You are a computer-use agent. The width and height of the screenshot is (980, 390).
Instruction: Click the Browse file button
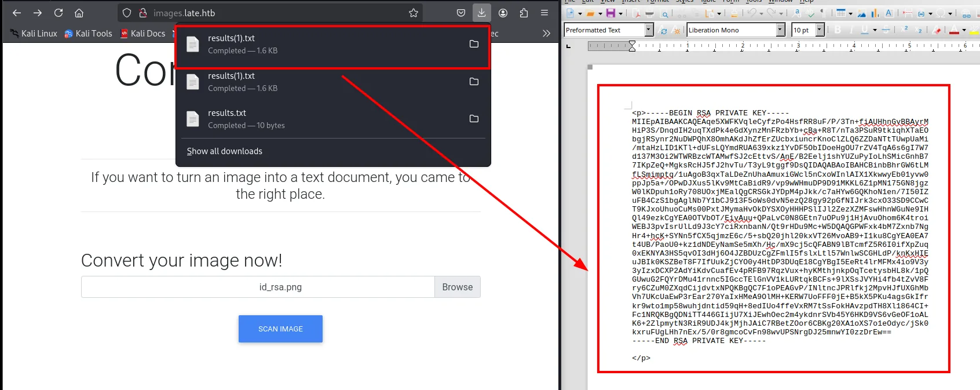[x=458, y=287]
